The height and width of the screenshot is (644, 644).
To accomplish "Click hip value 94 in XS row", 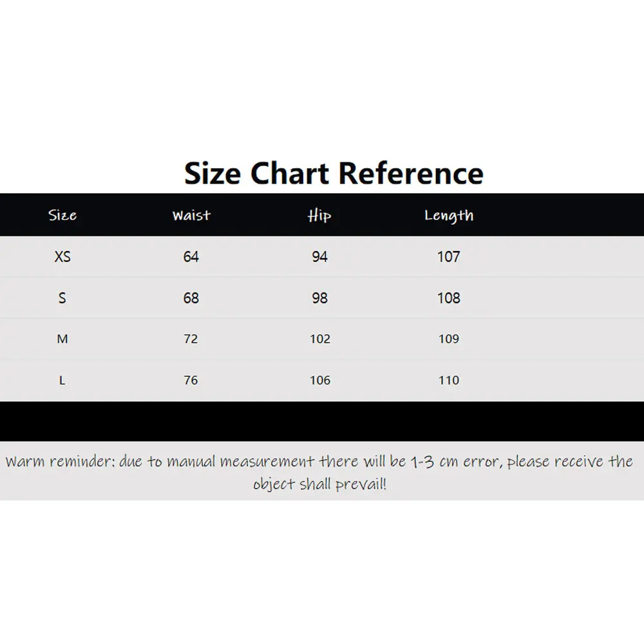I will (x=319, y=257).
